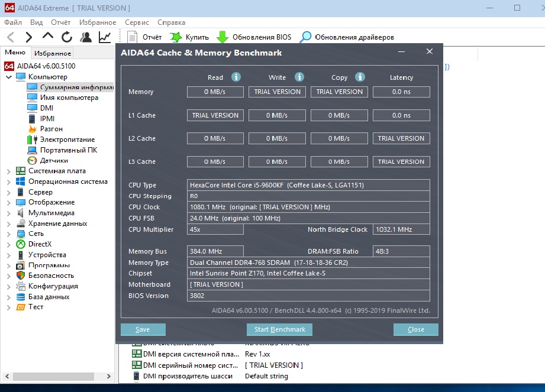Expand the Отображение tree node

pos(9,202)
